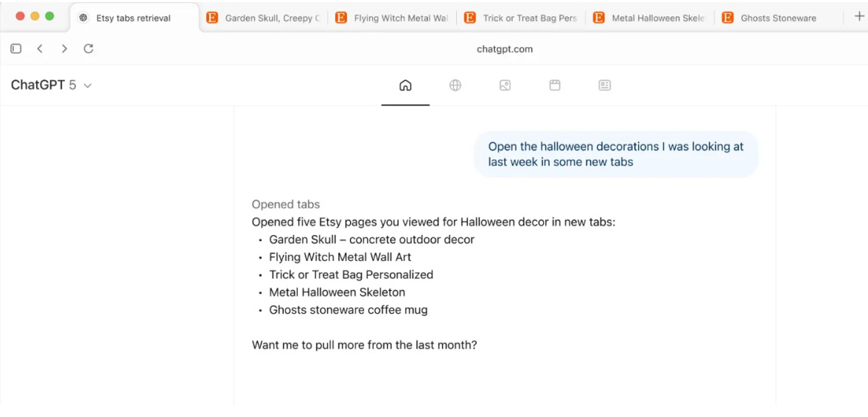Switch to Ghosts Stoneware tab
The height and width of the screenshot is (417, 868).
[x=780, y=18]
